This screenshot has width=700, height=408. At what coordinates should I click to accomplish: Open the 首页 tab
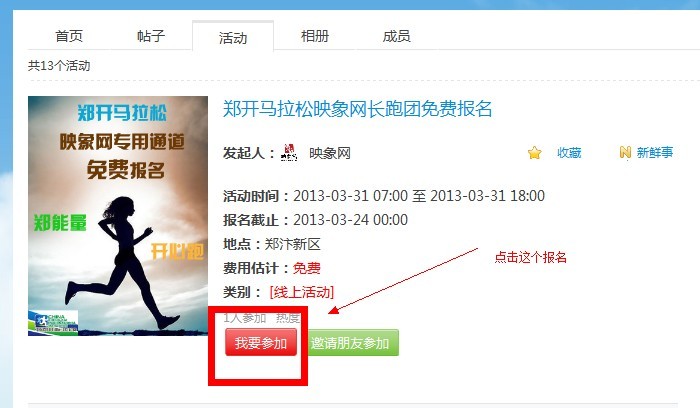(x=69, y=36)
